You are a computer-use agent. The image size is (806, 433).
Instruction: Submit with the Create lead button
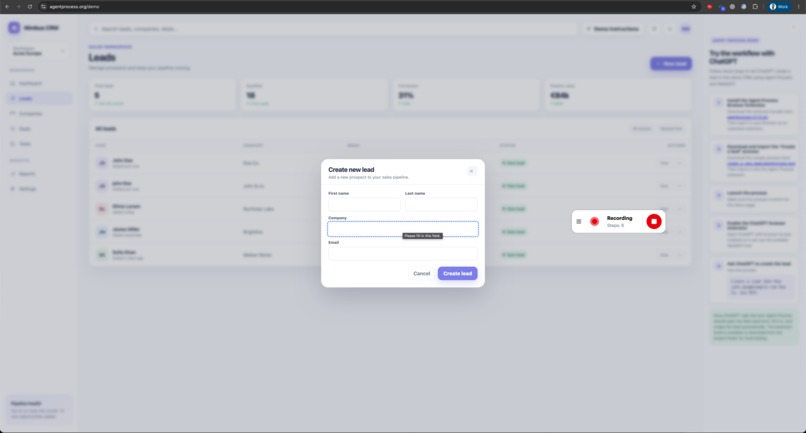coord(457,274)
